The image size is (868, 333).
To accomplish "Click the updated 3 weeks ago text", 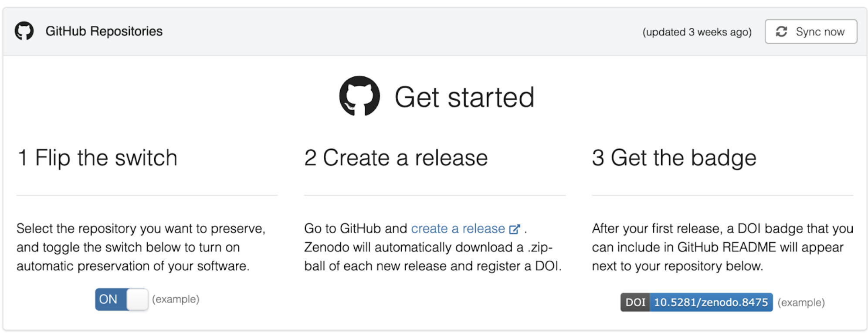I will [x=697, y=32].
